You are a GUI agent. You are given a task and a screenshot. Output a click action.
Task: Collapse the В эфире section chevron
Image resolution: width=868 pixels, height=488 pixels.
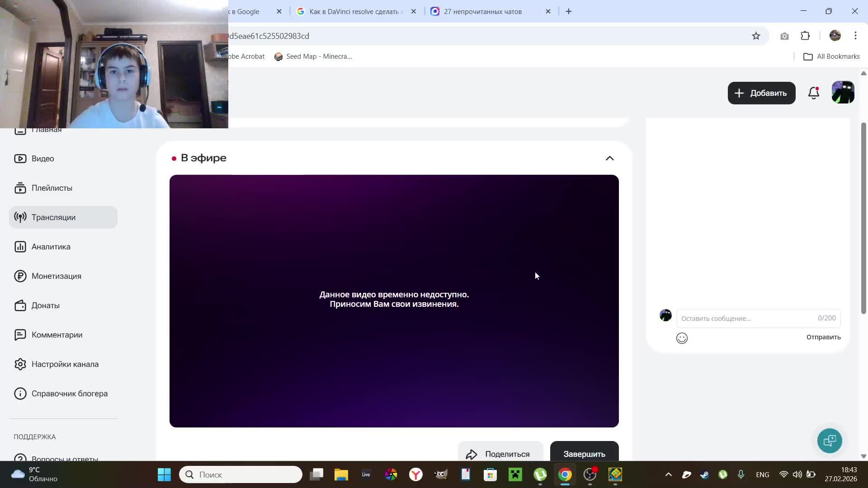click(609, 158)
